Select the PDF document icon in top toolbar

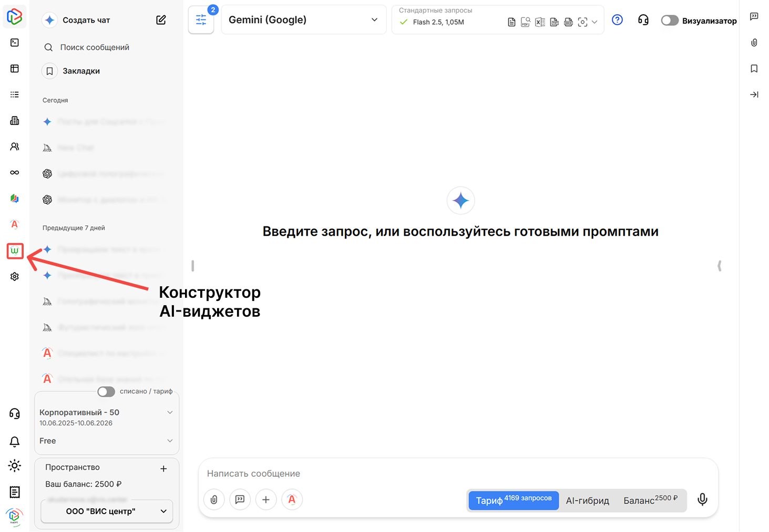(525, 22)
